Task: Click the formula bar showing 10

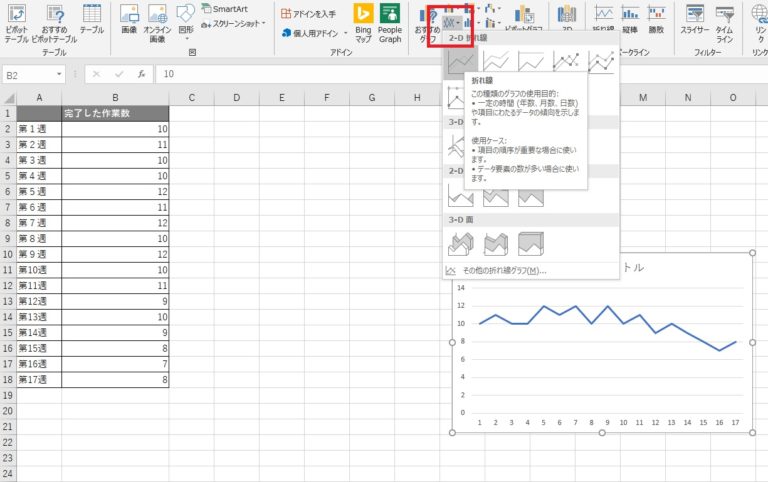Action: [x=460, y=74]
